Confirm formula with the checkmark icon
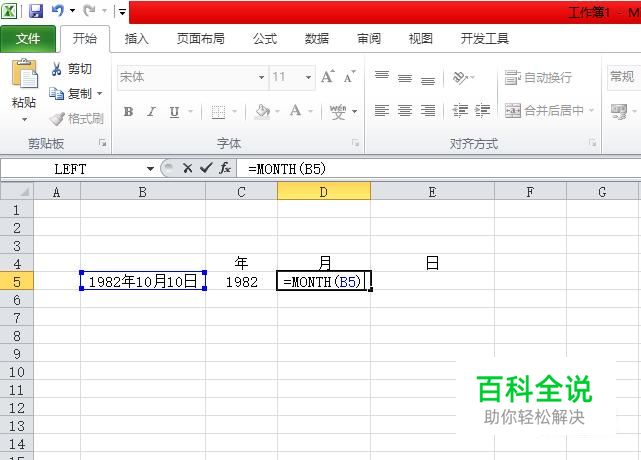 [x=206, y=168]
